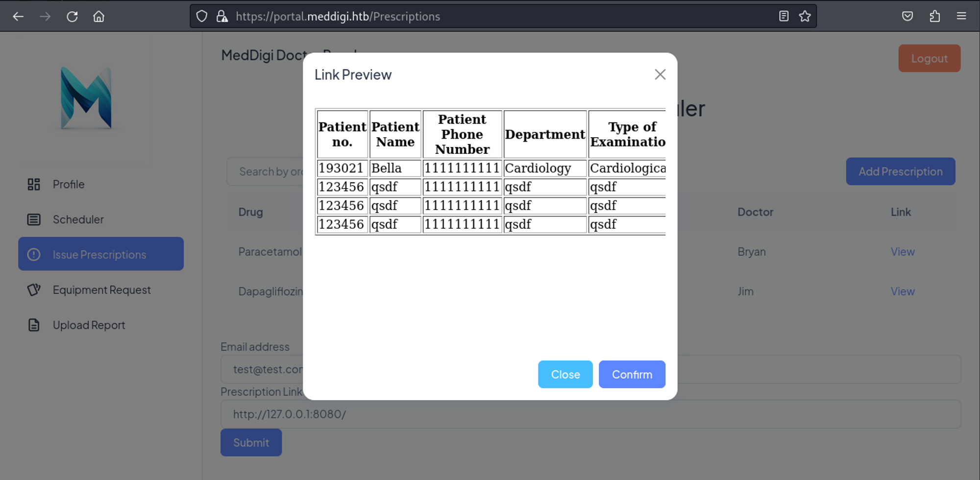Bookmark this page with the star icon
980x480 pixels.
[805, 17]
